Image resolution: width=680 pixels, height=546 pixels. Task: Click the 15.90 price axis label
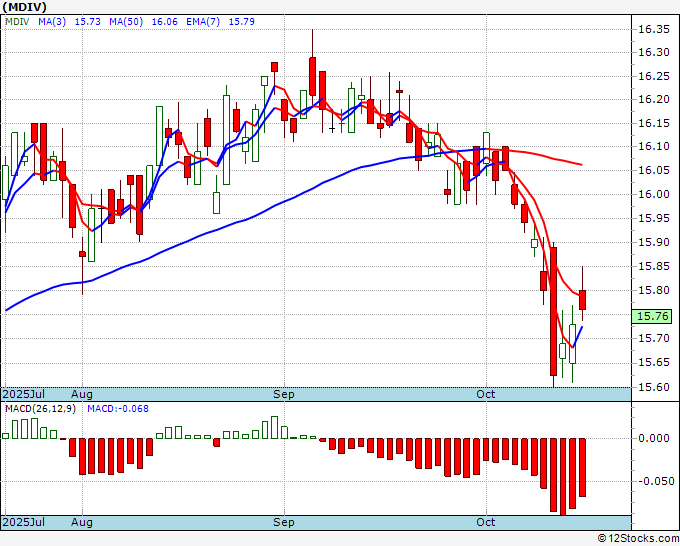[x=654, y=242]
